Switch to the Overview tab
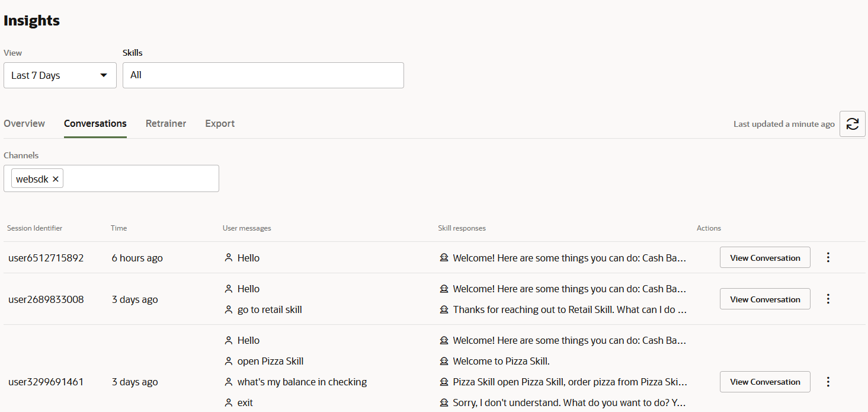The width and height of the screenshot is (868, 412). (x=24, y=123)
